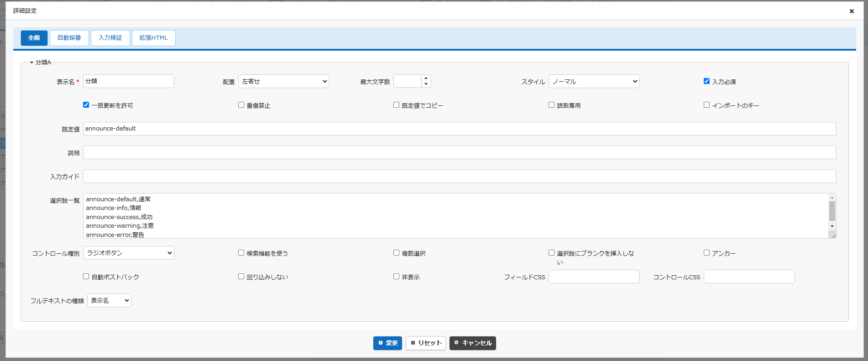Viewport: 868px width, 361px height.
Task: Click the 選択肢一覧 scrollbar up arrow
Action: pos(832,198)
